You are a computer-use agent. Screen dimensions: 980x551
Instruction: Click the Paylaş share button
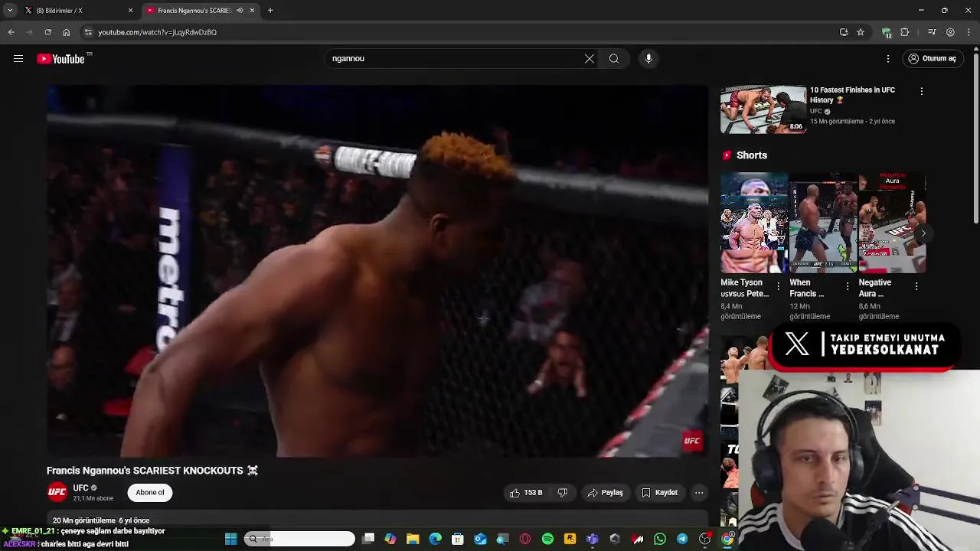tap(605, 493)
